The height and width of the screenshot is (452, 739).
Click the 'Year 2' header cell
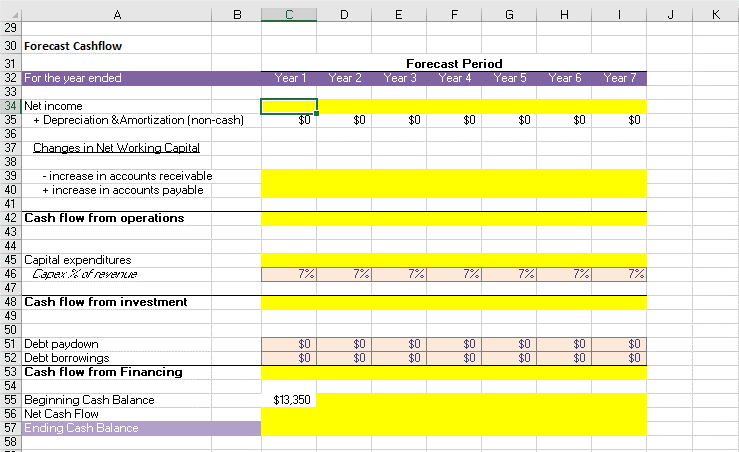click(345, 78)
